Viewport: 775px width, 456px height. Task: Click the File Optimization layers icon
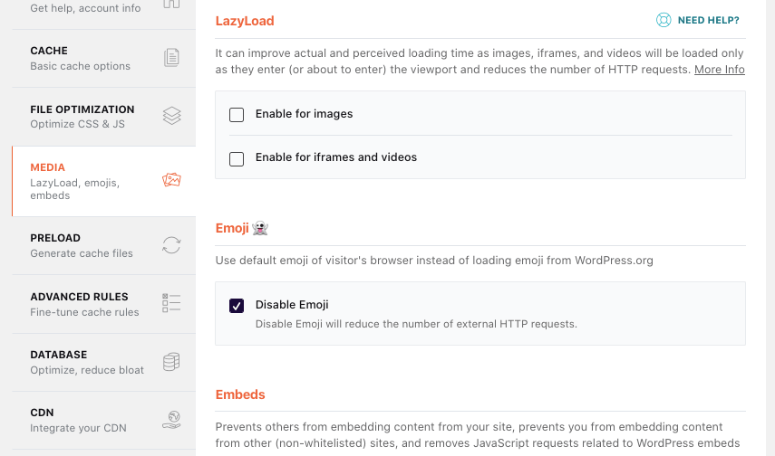172,116
